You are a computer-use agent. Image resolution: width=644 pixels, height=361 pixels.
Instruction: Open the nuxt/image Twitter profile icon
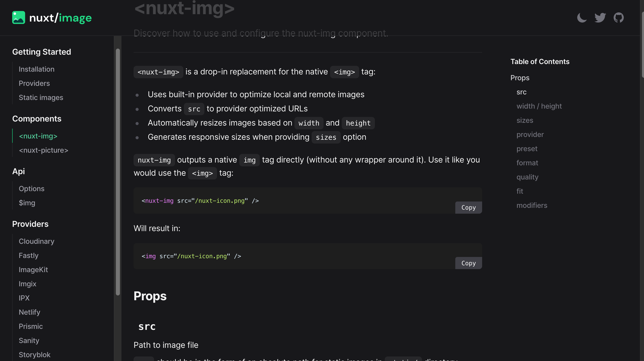click(600, 17)
